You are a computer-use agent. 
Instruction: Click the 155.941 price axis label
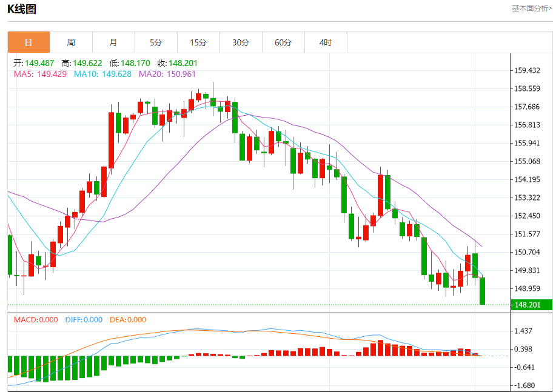527,143
